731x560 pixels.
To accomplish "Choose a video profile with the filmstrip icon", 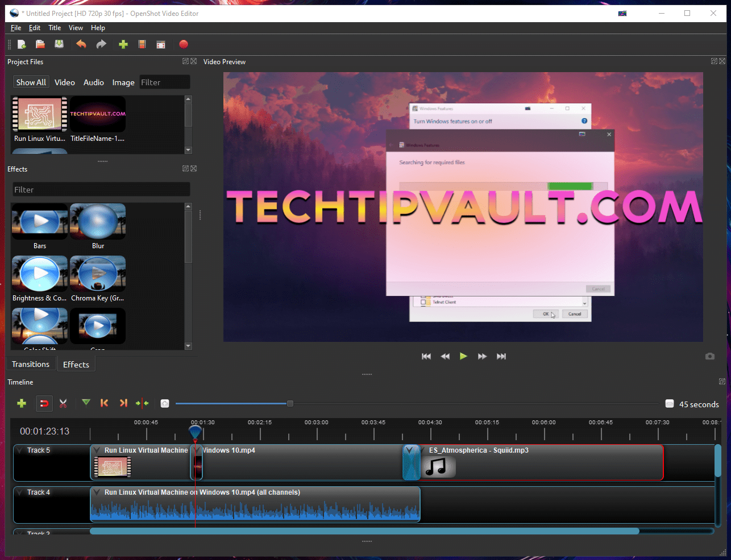I will coord(142,44).
